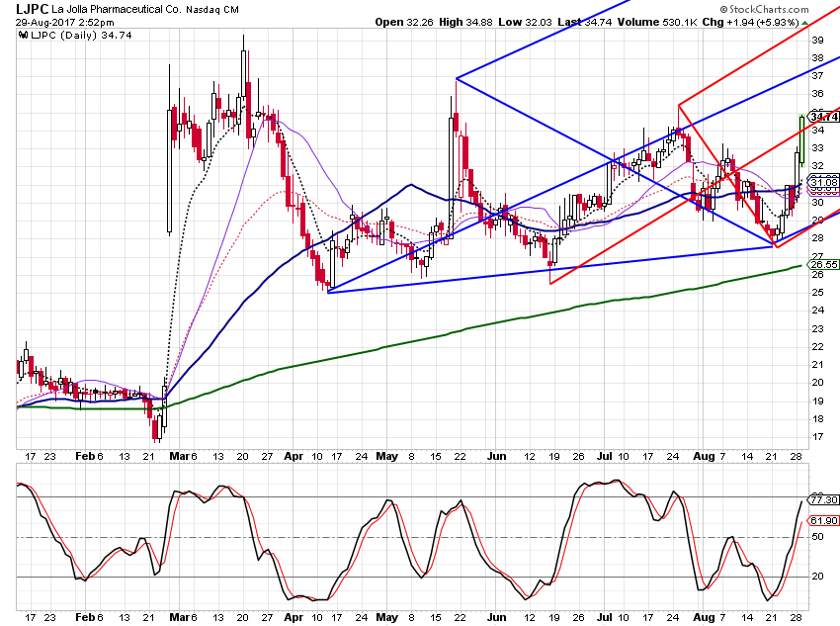Click the Mar label directly below the price chart

click(x=179, y=456)
